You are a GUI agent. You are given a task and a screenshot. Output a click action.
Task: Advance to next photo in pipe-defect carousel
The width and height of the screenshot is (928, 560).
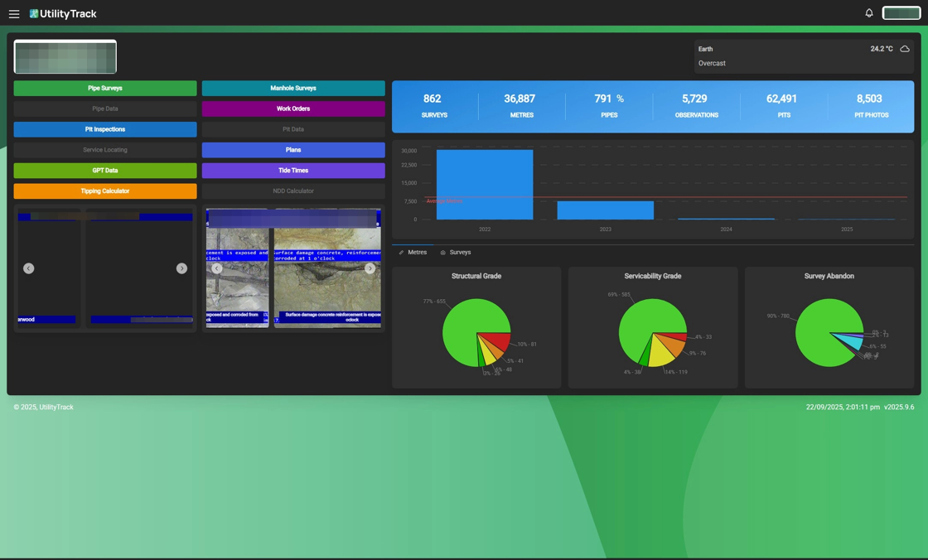click(370, 268)
